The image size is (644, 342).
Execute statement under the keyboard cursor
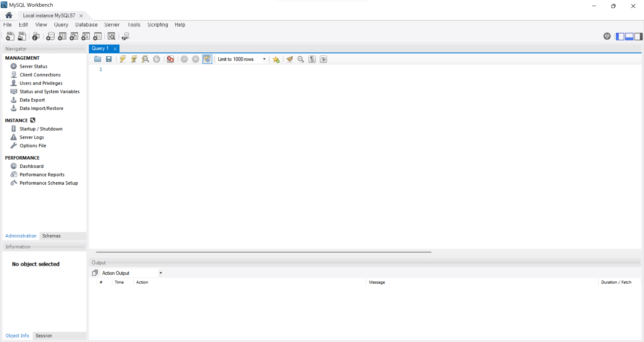click(134, 59)
